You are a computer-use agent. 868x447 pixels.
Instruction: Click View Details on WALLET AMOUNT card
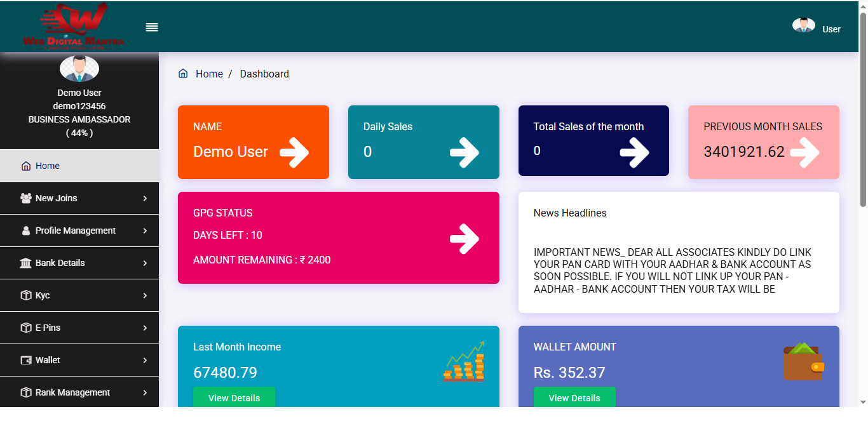pos(574,397)
